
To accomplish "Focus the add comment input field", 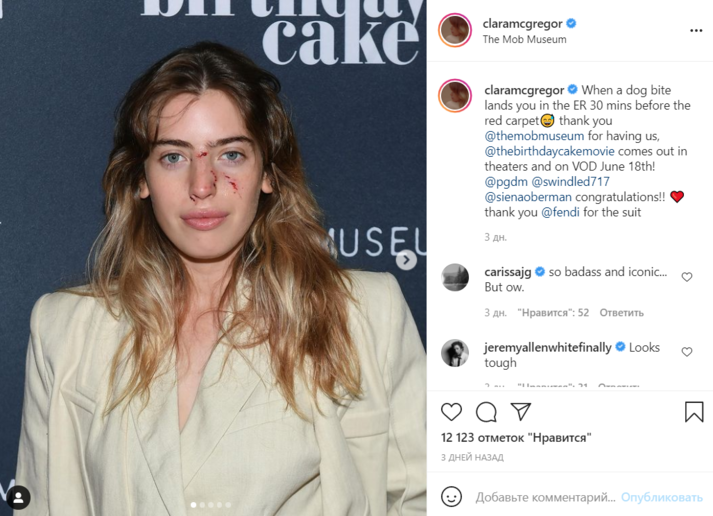I will 545,497.
